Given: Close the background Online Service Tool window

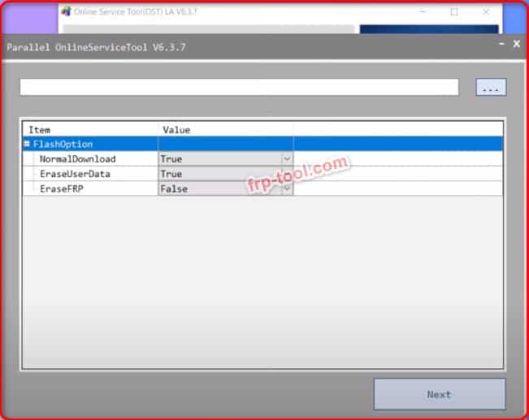Looking at the screenshot, I should tap(486, 12).
